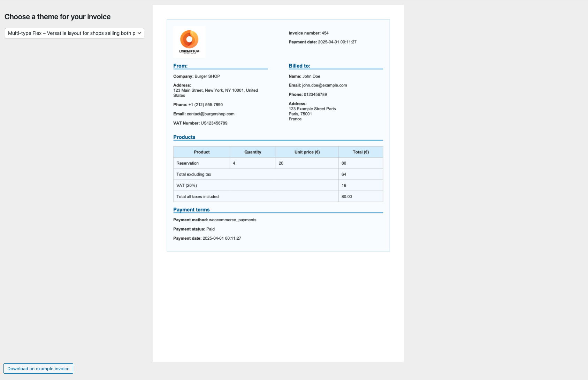Viewport: 588px width, 380px height.
Task: Click the LOREMIPSUM company logo
Action: 189,42
